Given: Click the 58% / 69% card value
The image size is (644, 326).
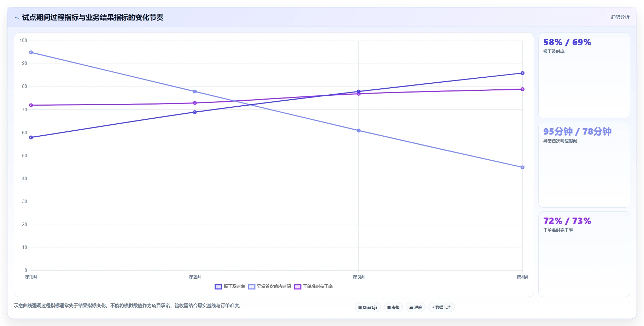Looking at the screenshot, I should coord(567,42).
